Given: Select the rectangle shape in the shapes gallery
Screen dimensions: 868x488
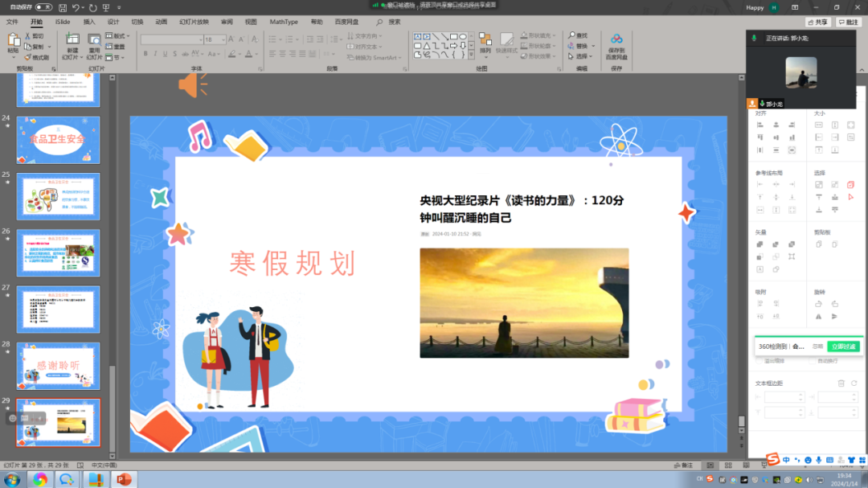Looking at the screenshot, I should [x=453, y=36].
